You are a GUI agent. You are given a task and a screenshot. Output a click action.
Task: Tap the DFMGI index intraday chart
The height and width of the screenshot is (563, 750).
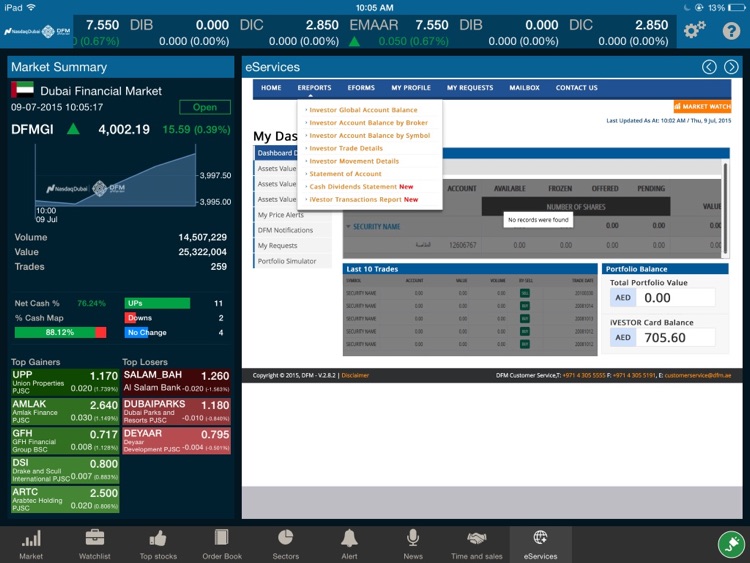[x=116, y=176]
